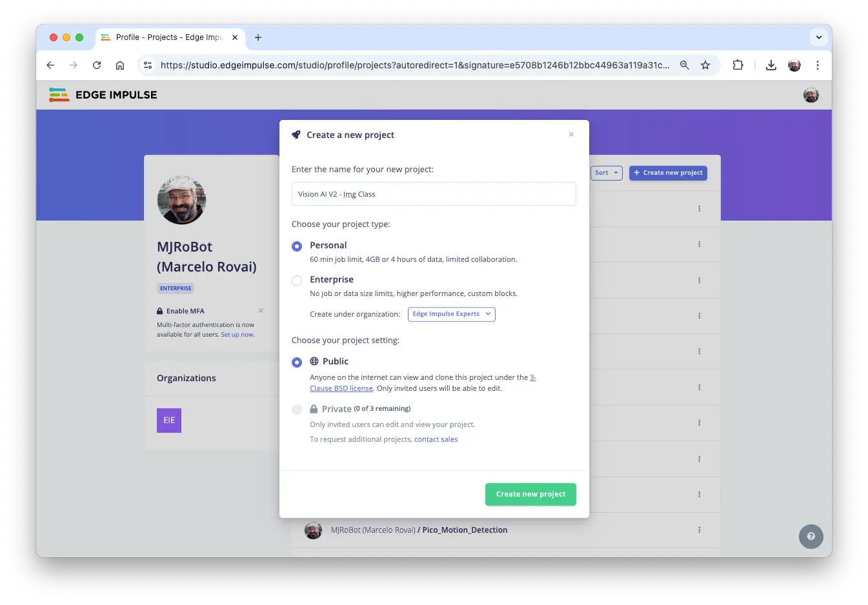
Task: Click the Edge Impulse logo
Action: click(x=103, y=95)
